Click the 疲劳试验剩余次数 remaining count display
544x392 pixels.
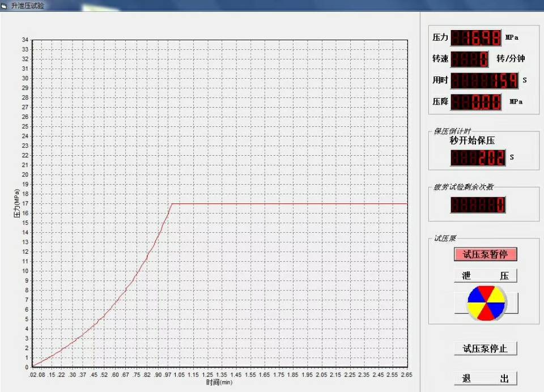[x=478, y=204]
